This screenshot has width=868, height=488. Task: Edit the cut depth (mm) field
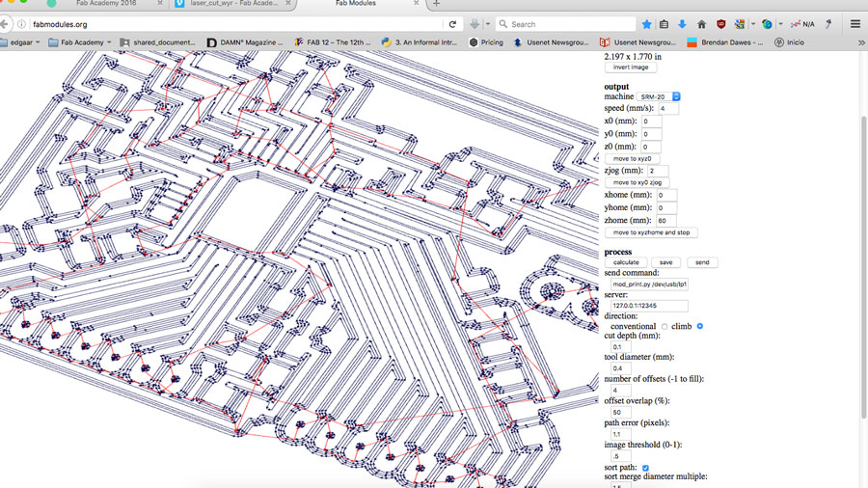coord(620,347)
